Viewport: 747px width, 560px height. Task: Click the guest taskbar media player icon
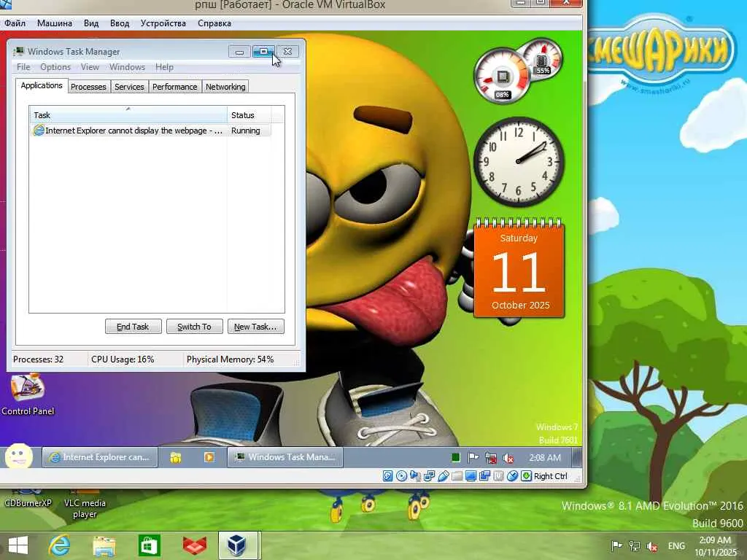[209, 458]
